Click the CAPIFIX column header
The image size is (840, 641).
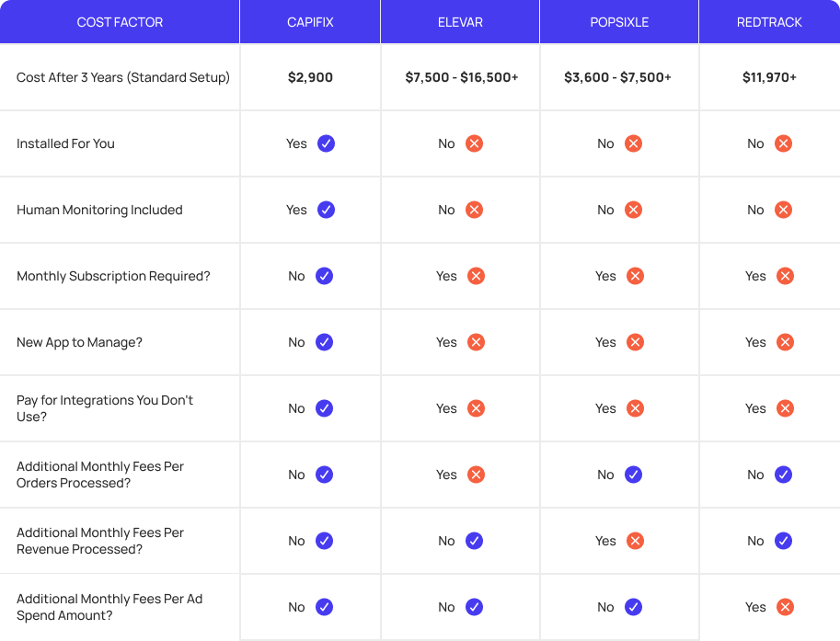click(x=310, y=22)
